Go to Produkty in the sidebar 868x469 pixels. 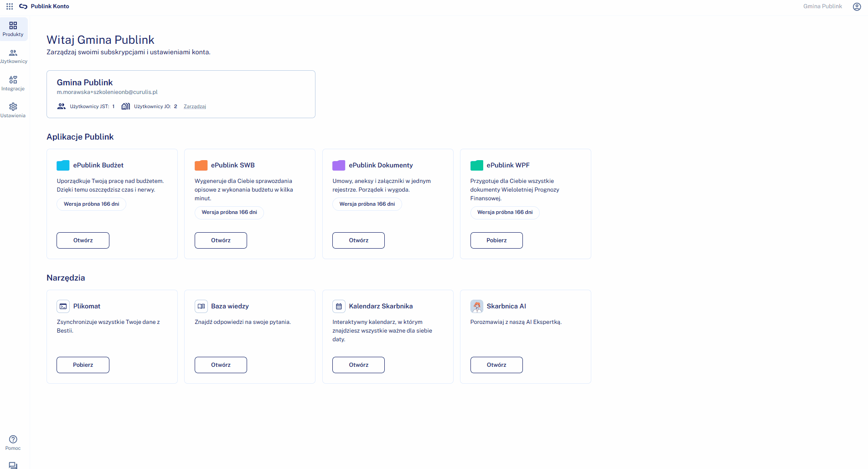tap(13, 29)
